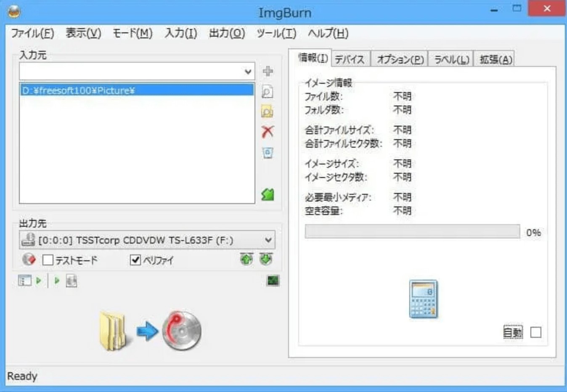Click first green play arrow icon
567x392 pixels.
pyautogui.click(x=39, y=281)
